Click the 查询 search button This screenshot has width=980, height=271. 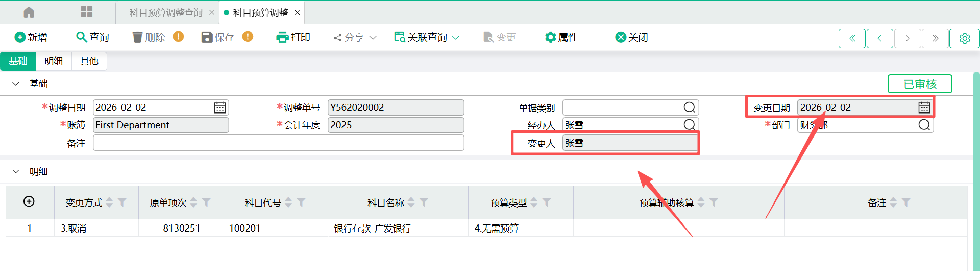92,37
